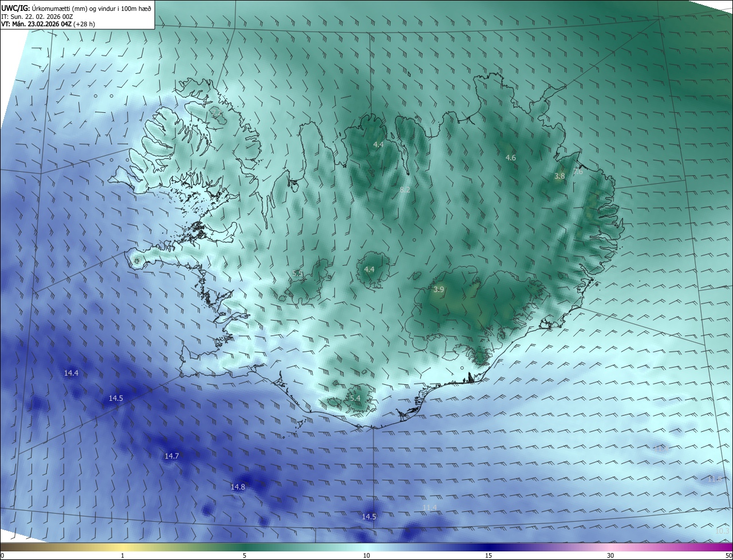Click the map value label "5.4"
Viewport: 733px width, 560px height.
(355, 398)
